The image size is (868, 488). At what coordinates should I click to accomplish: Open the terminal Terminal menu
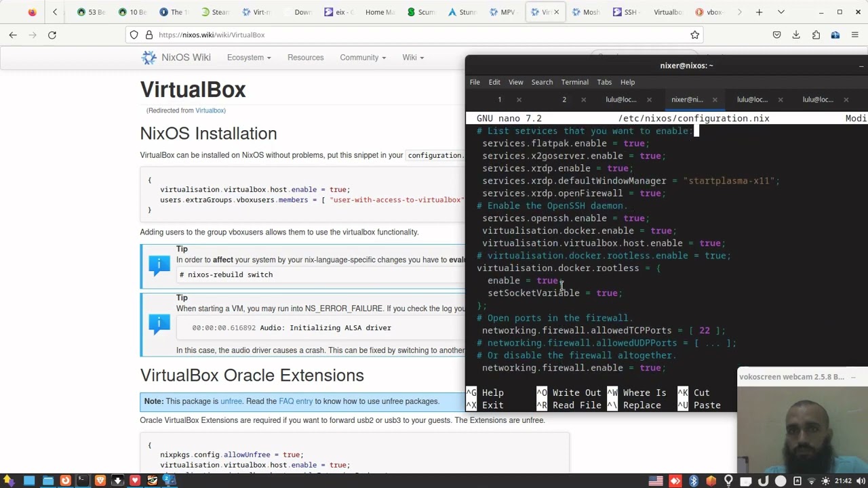tap(574, 82)
